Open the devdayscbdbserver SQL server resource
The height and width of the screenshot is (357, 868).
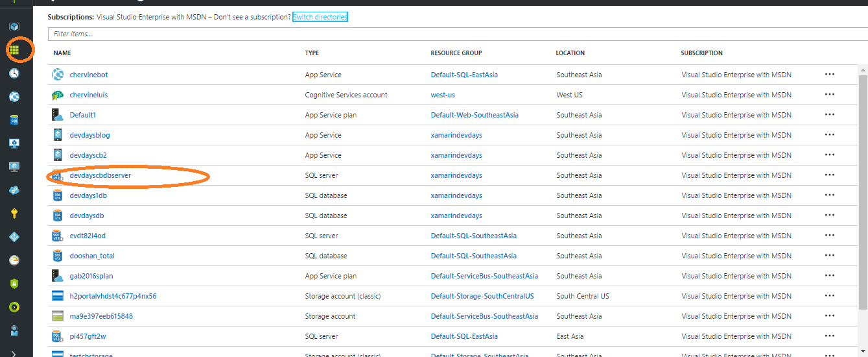pyautogui.click(x=100, y=175)
